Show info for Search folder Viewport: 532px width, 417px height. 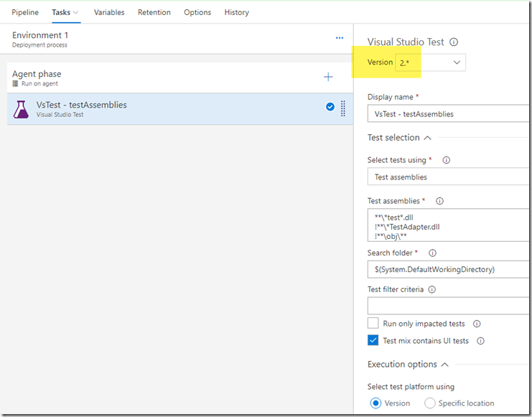(x=433, y=253)
